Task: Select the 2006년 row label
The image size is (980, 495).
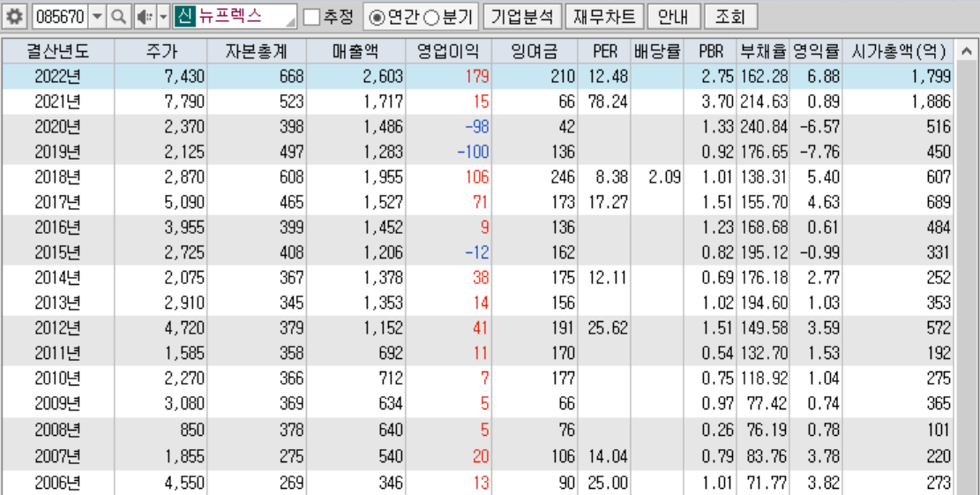Action: coord(57,483)
